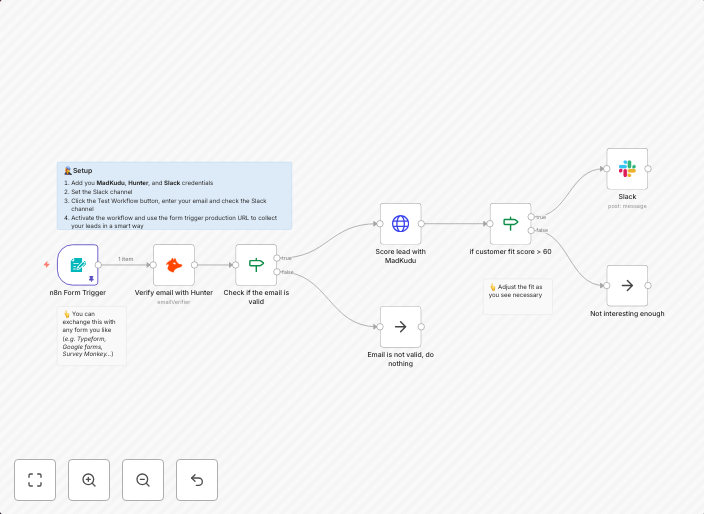Screen dimensions: 704x514
Task: Select the Score lead with MadKudu globe node
Action: (400, 224)
